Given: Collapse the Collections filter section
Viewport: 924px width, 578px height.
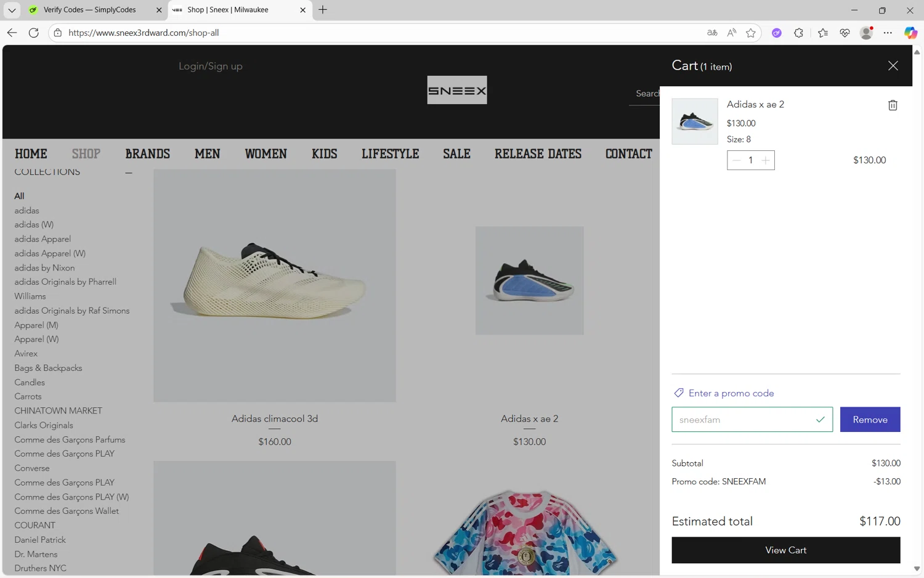Looking at the screenshot, I should click(x=128, y=173).
